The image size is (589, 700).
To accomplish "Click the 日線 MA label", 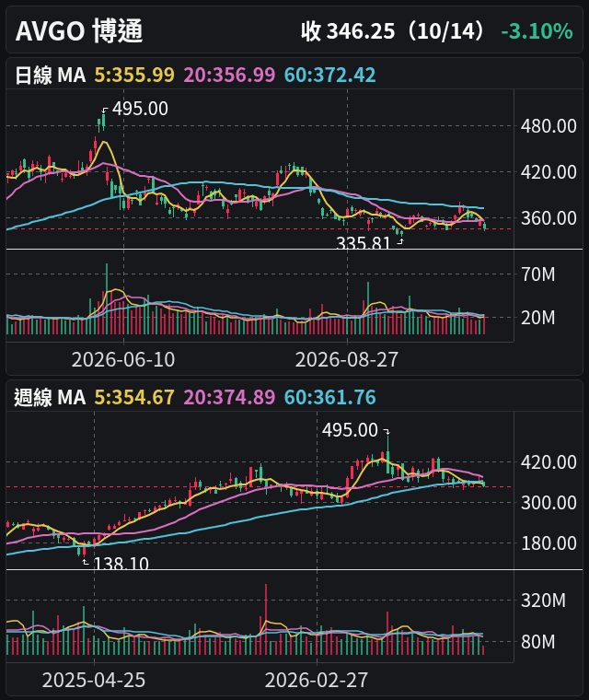I will coord(50,75).
